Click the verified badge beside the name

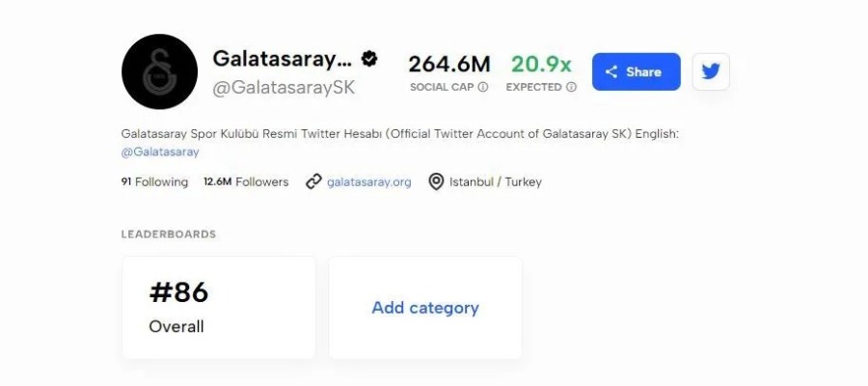point(368,59)
